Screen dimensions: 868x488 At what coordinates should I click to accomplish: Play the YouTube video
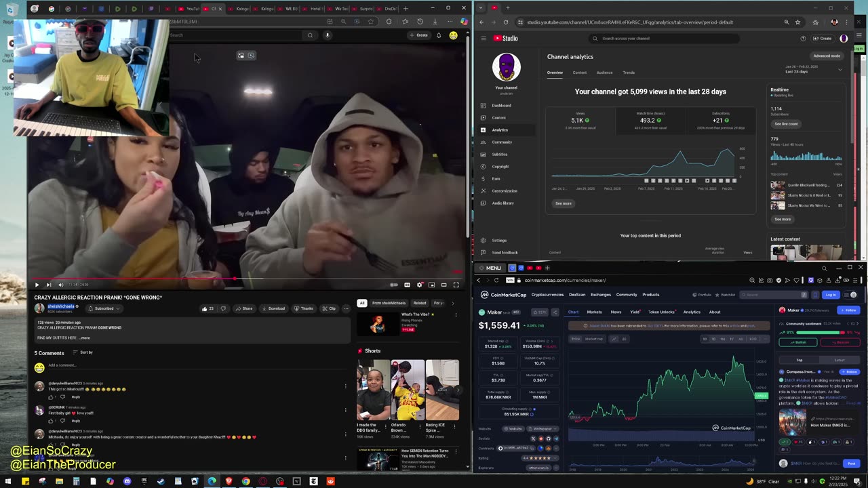click(37, 285)
